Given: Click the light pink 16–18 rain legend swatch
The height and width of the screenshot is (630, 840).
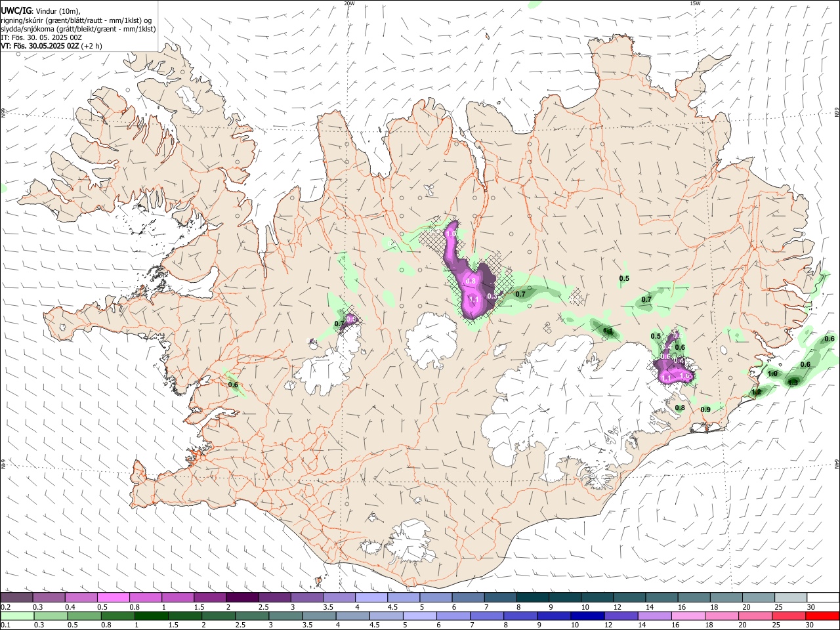Looking at the screenshot, I should tap(688, 616).
